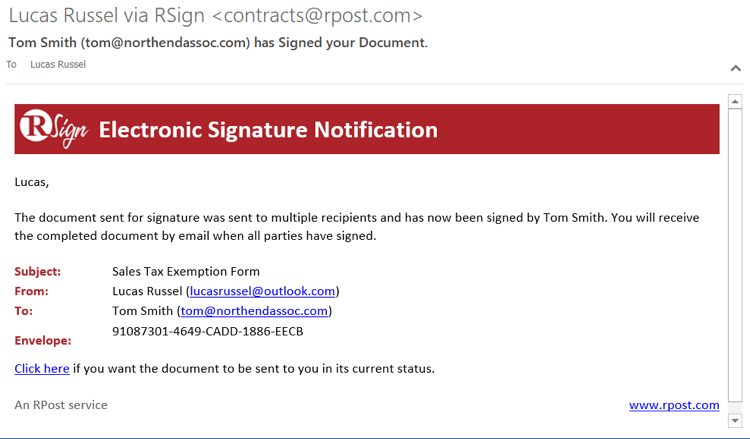Open www.rpost.com website link
750x439 pixels.
(674, 405)
